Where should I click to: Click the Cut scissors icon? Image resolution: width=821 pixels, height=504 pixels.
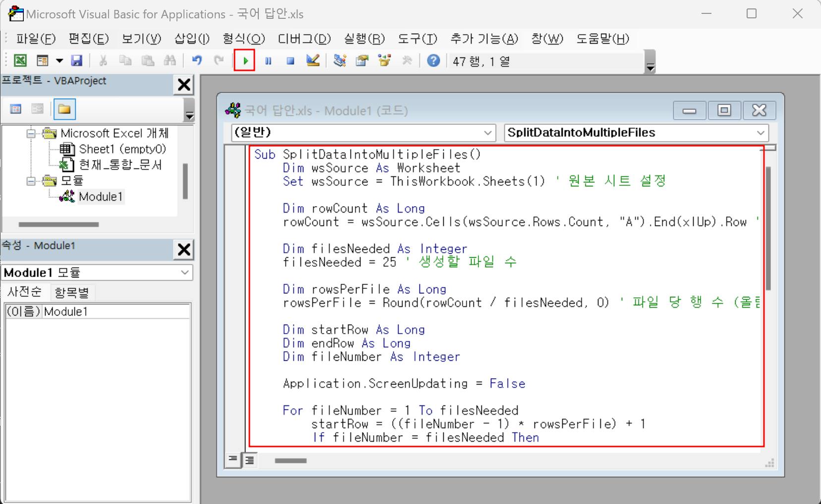click(x=103, y=61)
